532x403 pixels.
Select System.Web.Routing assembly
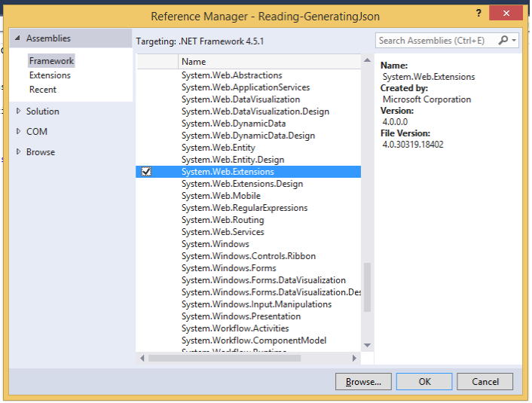click(222, 220)
